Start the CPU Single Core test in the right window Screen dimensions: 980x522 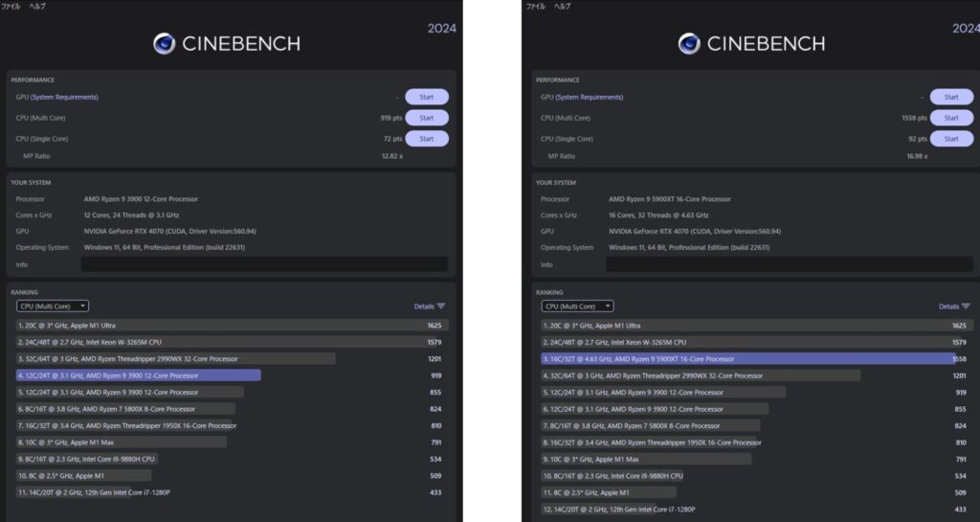tap(950, 139)
